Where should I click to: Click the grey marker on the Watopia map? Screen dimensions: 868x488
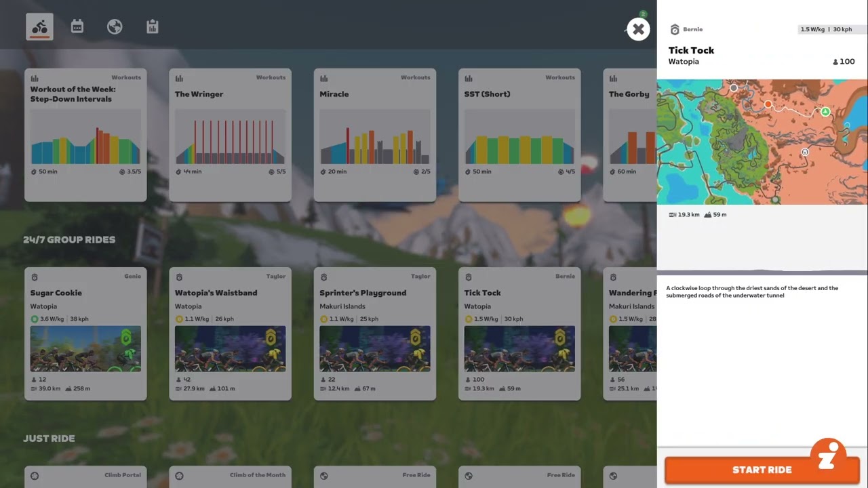point(733,87)
